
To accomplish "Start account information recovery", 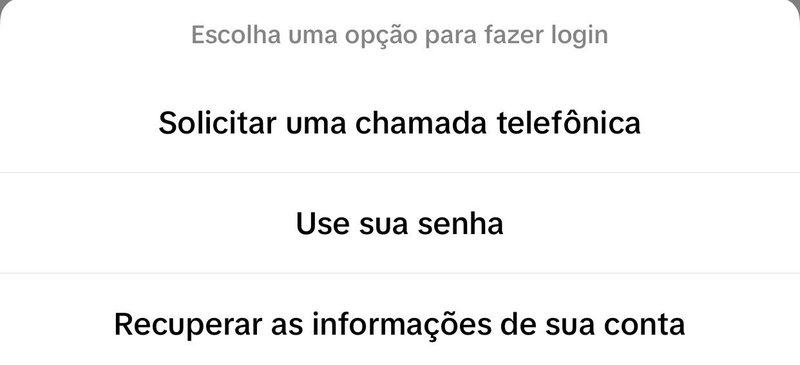I will click(400, 325).
